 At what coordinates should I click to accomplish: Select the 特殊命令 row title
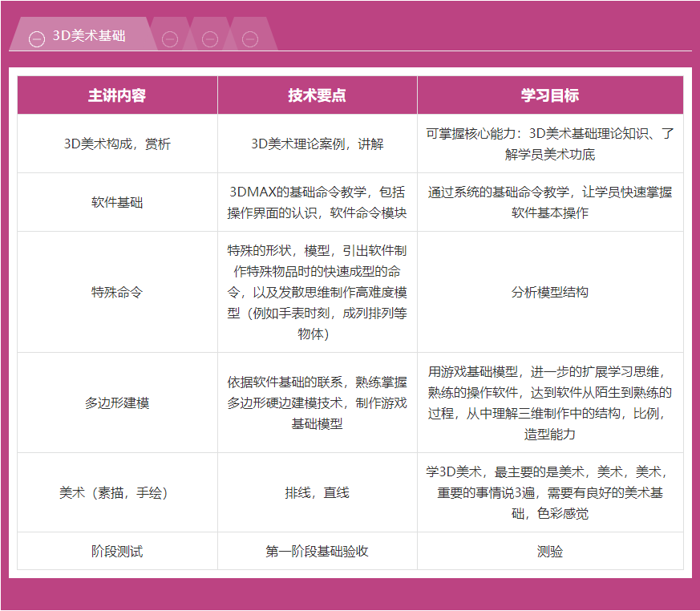pyautogui.click(x=117, y=292)
